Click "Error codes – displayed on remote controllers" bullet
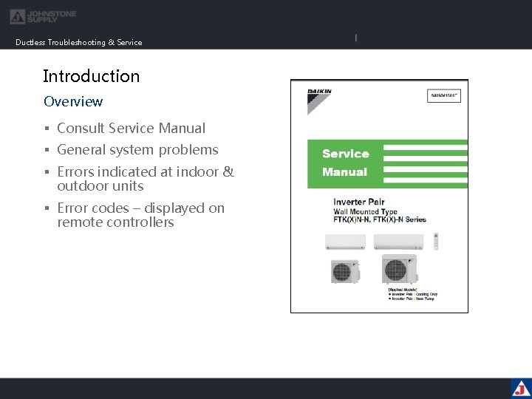532x399 pixels. pos(140,215)
